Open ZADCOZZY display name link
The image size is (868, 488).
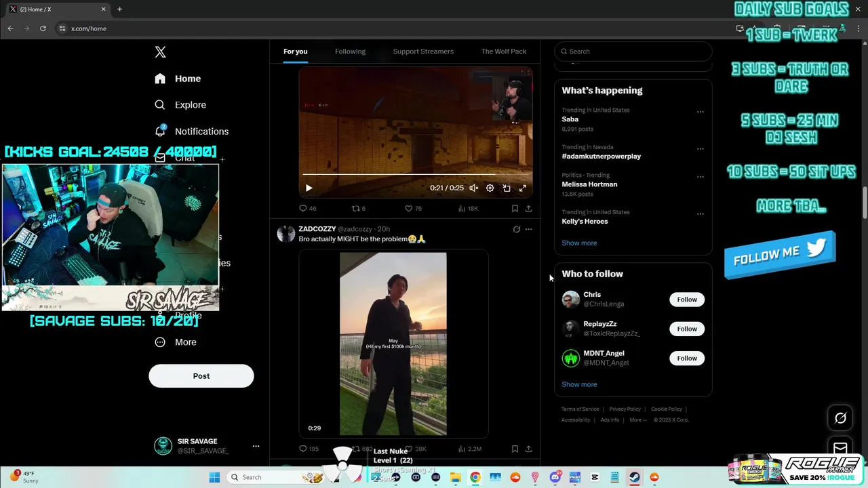point(317,229)
